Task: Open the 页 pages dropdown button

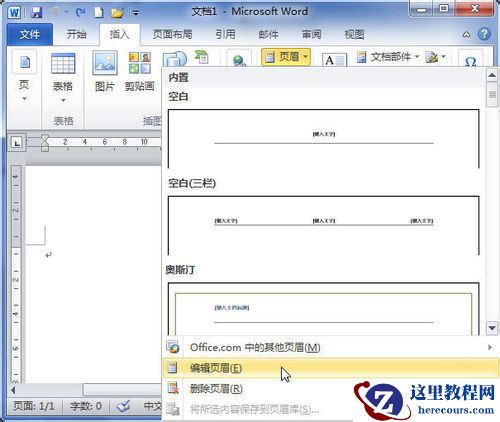Action: (24, 77)
